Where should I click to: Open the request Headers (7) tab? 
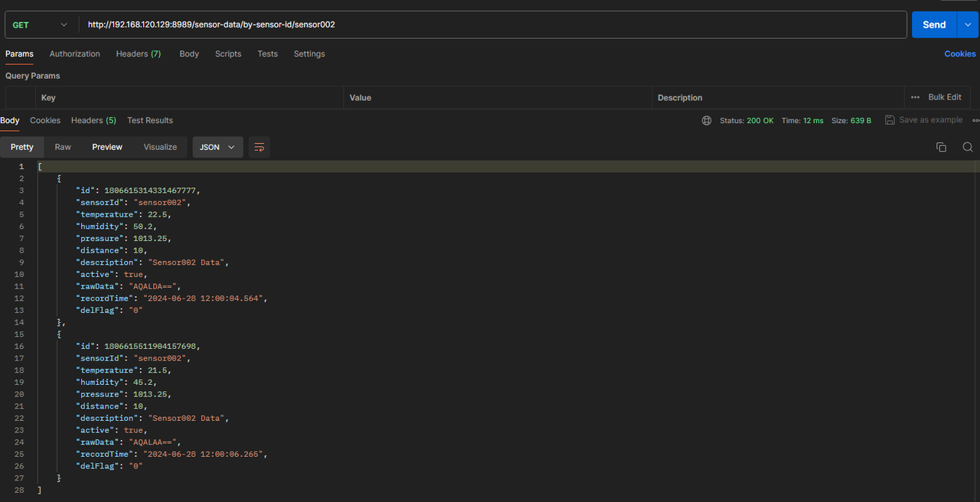(138, 54)
